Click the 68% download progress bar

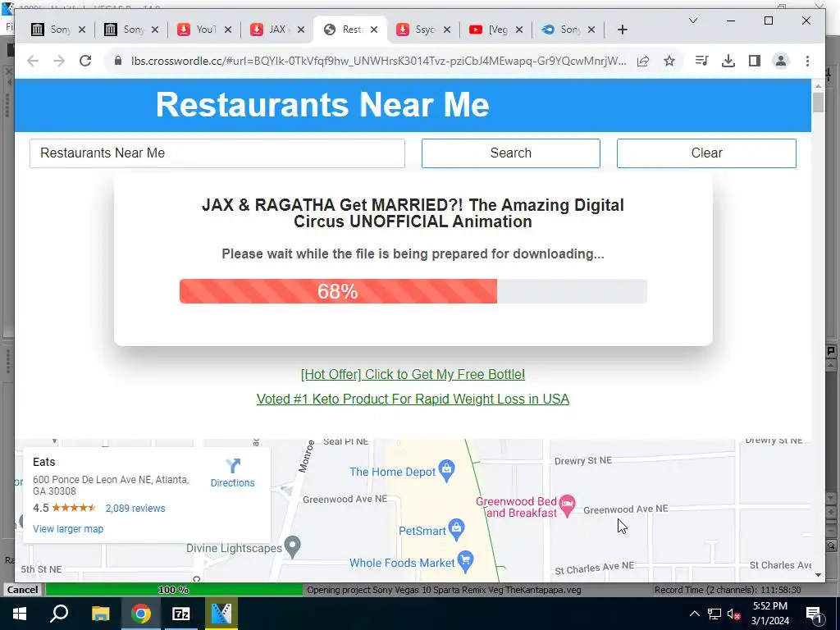pos(413,291)
